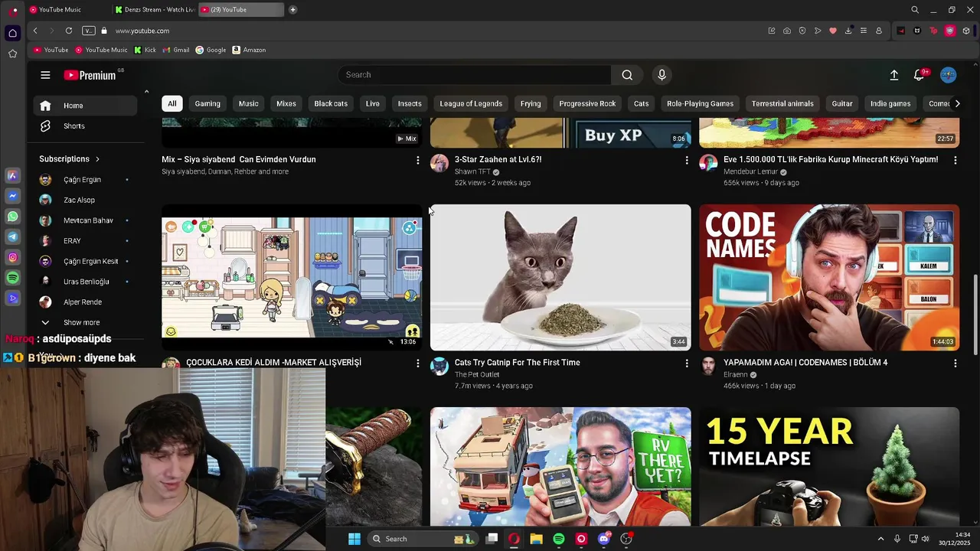Open the Gmail bookmark

[175, 50]
